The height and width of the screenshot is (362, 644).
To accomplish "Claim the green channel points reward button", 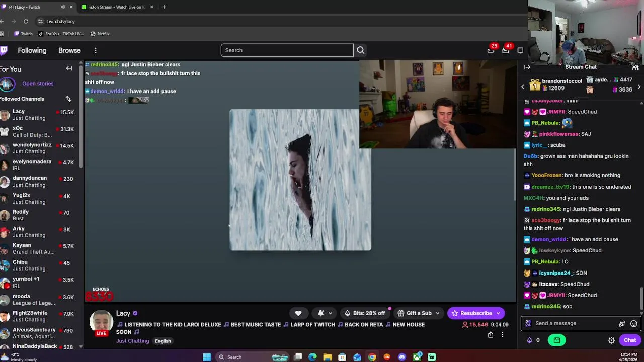I will coord(557,340).
